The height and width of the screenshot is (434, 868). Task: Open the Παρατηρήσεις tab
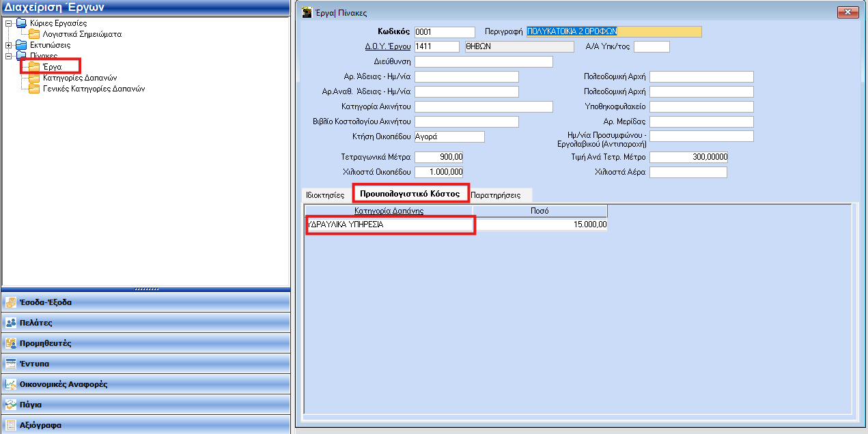[496, 194]
